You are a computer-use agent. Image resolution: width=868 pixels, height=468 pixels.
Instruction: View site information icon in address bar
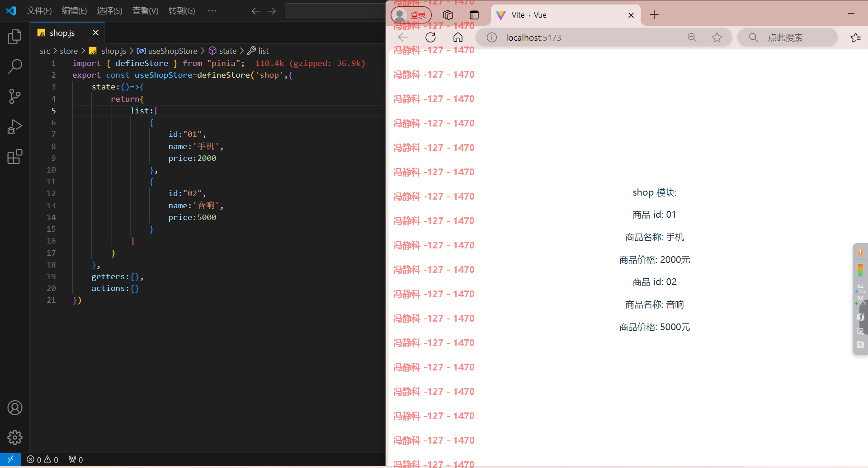(x=492, y=37)
